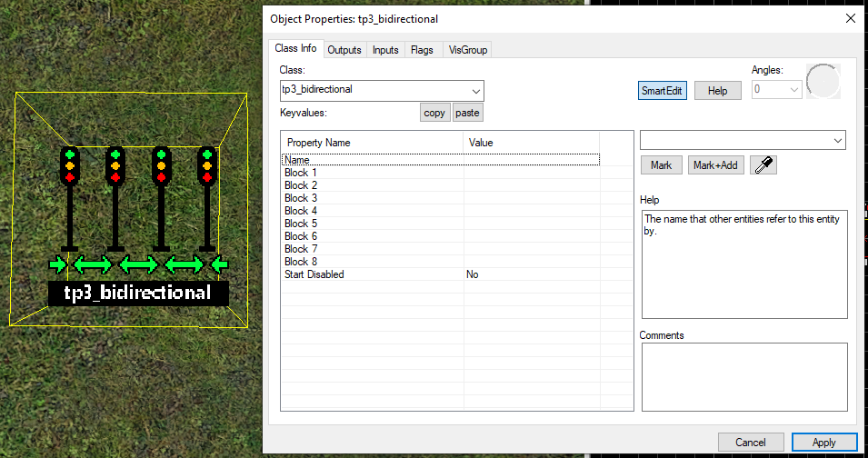The width and height of the screenshot is (868, 458).
Task: Open the Inputs tab
Action: 385,50
